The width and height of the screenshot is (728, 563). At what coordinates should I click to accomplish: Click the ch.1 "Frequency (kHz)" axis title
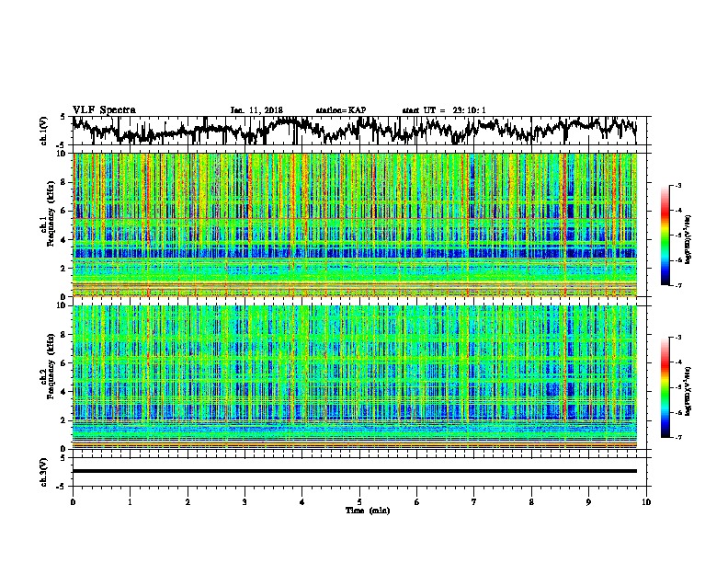pos(51,213)
